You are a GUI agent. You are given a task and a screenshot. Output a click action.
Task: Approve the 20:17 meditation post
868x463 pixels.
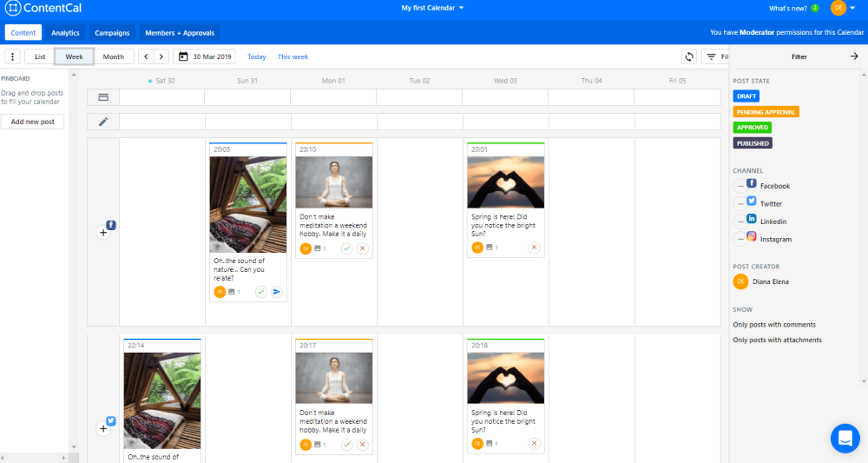pyautogui.click(x=346, y=444)
